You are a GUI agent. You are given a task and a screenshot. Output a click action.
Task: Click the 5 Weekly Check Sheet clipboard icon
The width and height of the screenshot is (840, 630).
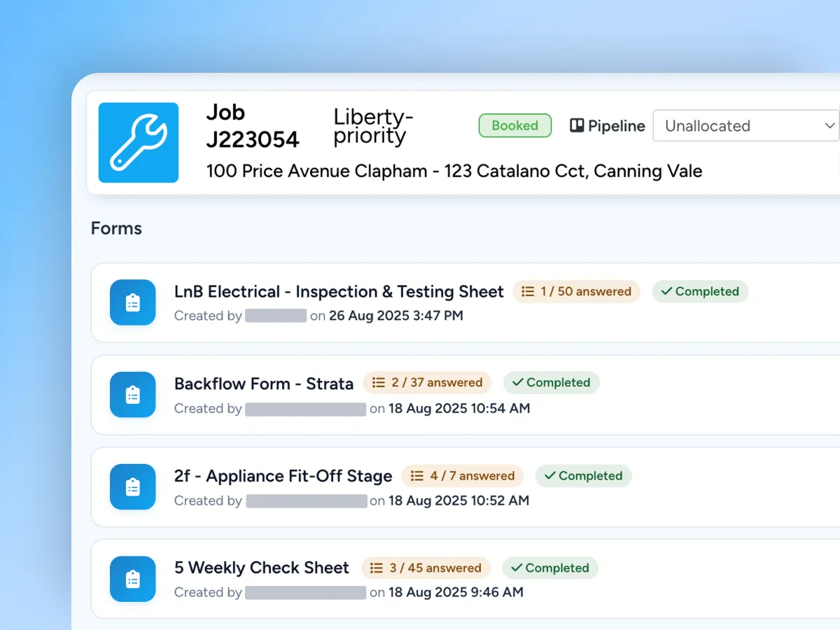pos(133,579)
